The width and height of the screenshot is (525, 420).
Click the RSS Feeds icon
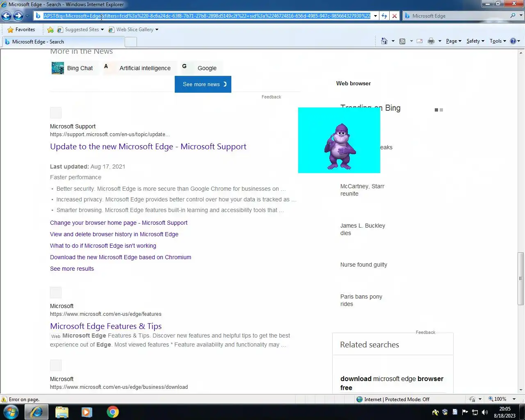pos(402,41)
